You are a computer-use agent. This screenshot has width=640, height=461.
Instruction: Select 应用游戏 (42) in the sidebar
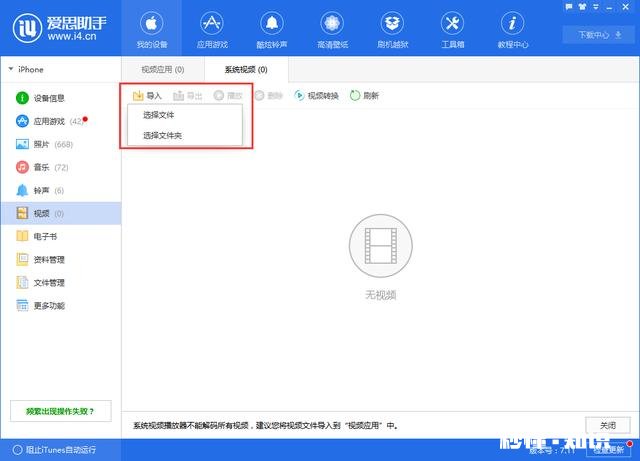(x=61, y=121)
